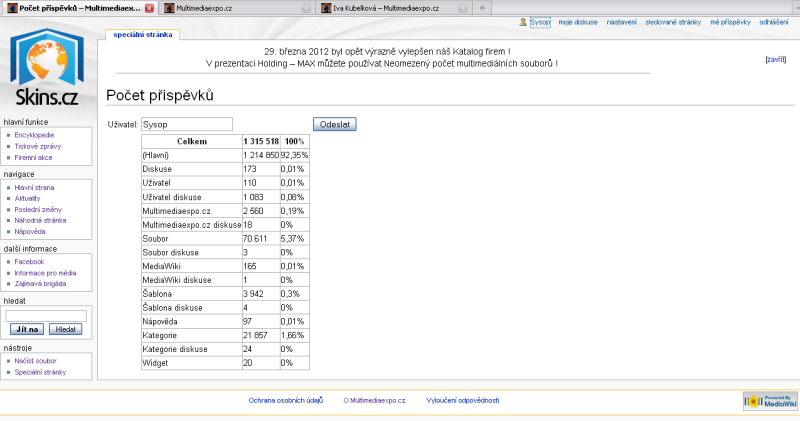Image resolution: width=800 pixels, height=421 pixels.
Task: Open a new browser tab
Action: click(x=484, y=7)
